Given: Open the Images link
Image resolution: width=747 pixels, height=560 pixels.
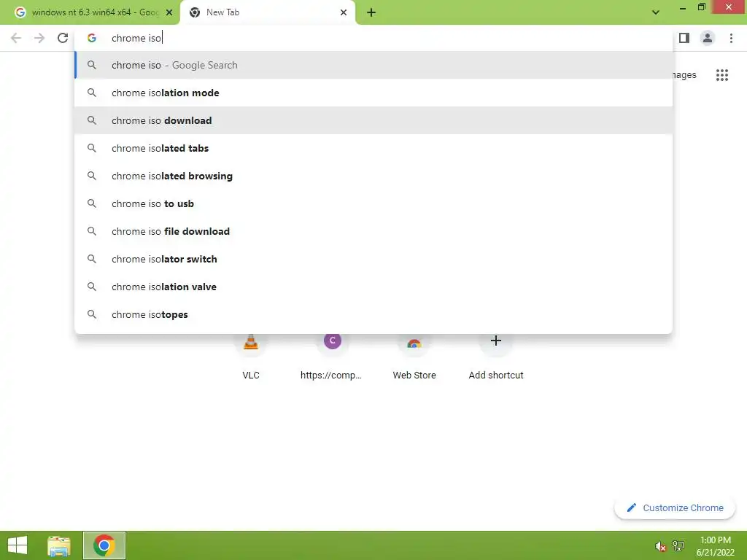Looking at the screenshot, I should coord(684,75).
